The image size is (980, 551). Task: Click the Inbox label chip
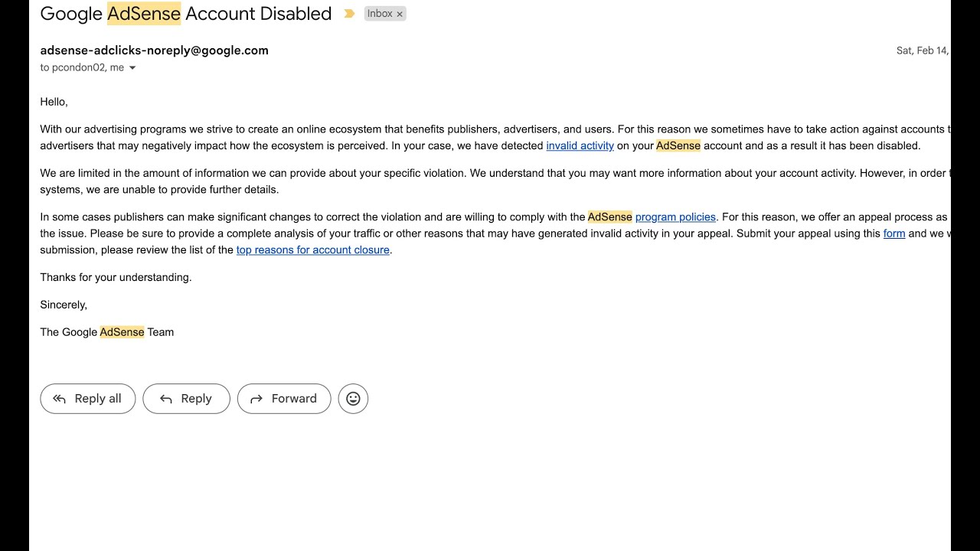tap(380, 14)
